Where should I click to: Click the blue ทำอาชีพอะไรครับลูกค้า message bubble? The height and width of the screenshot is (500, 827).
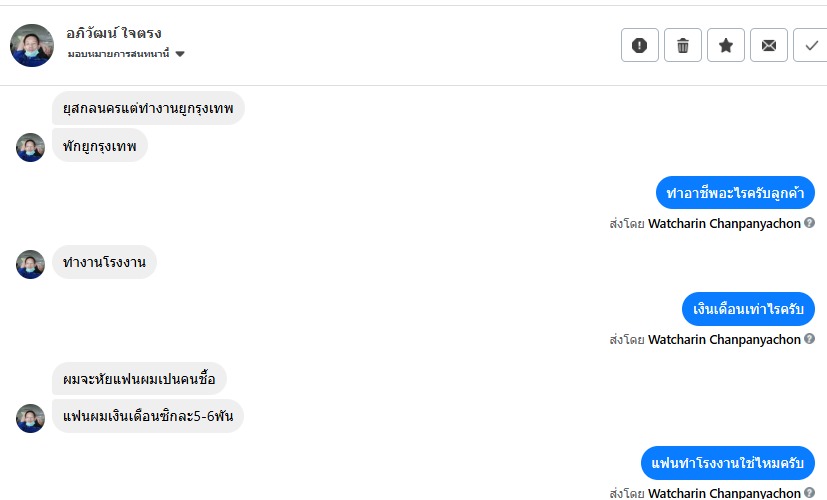735,192
